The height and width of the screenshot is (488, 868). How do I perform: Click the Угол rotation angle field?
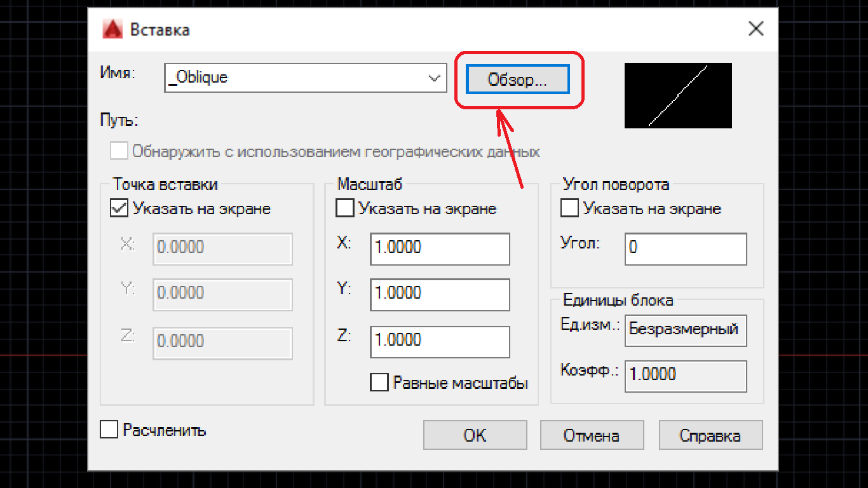tap(686, 248)
